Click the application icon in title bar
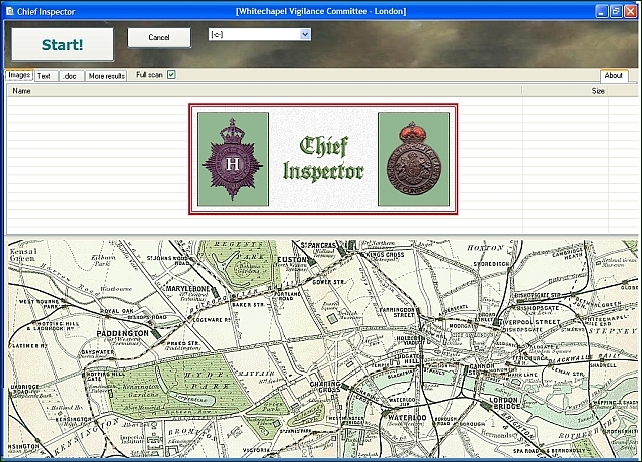The width and height of the screenshot is (642, 462). click(x=9, y=11)
